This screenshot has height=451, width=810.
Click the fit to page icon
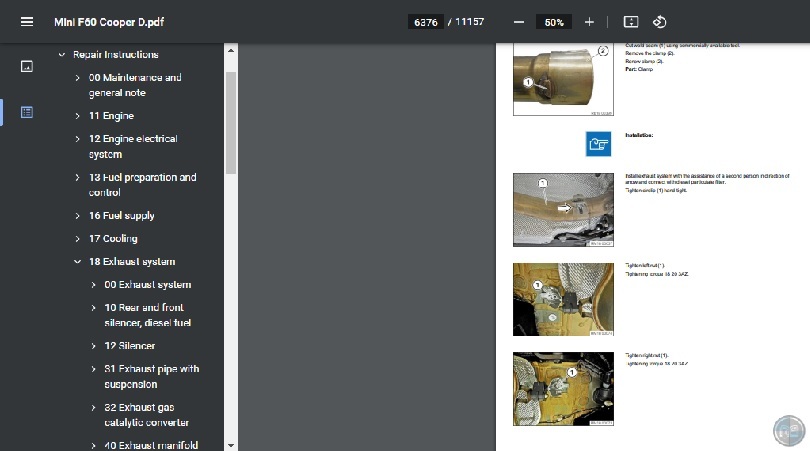[x=631, y=22]
